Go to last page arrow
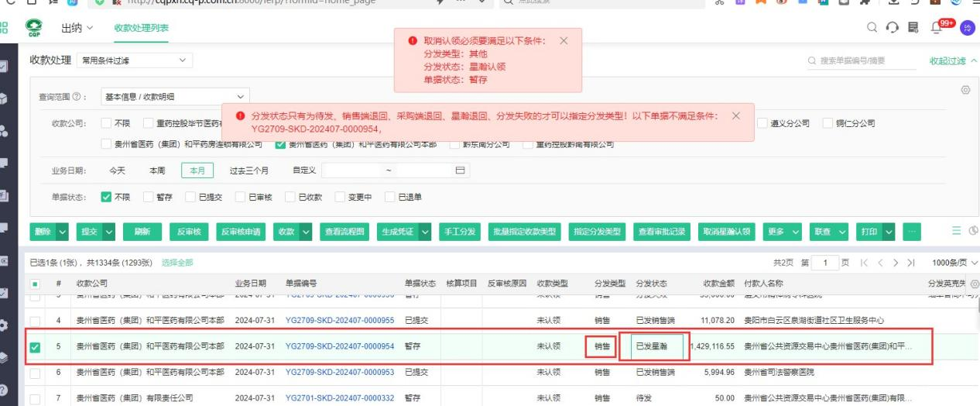 911,263
